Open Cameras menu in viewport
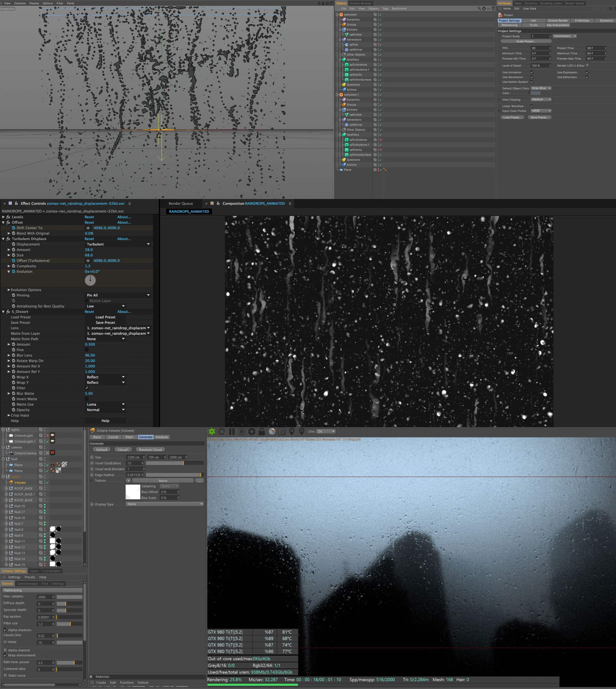Screen dimensions: 616x689 20,3
